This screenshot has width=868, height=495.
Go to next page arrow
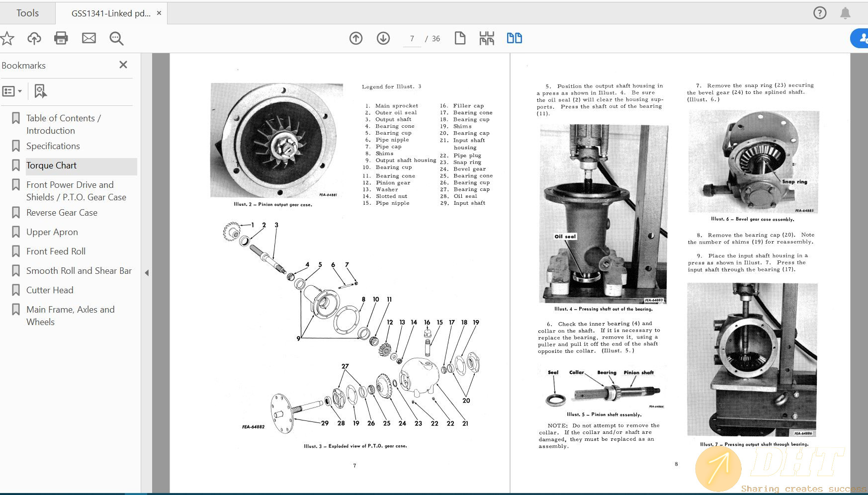(x=383, y=38)
